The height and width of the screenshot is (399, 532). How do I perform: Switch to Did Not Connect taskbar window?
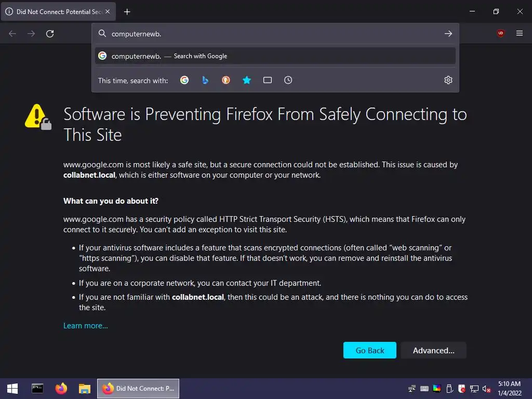click(x=138, y=389)
